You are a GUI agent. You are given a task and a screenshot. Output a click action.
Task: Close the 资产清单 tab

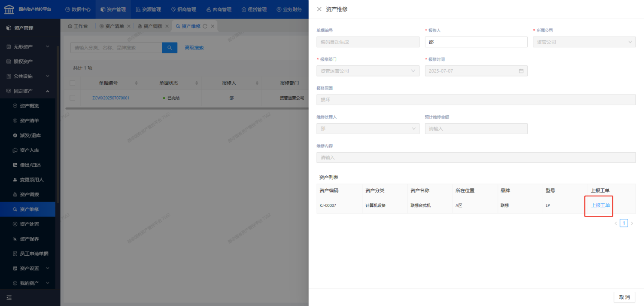[129, 26]
